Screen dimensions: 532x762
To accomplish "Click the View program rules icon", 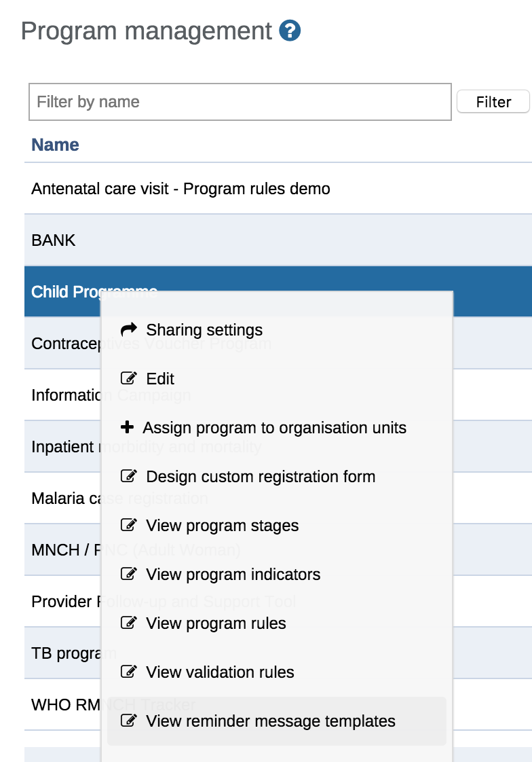I will 128,623.
